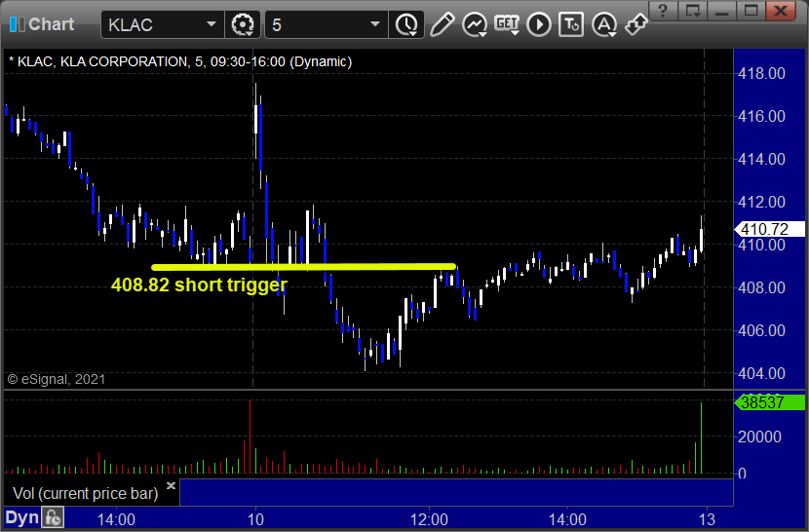Image resolution: width=809 pixels, height=532 pixels.
Task: Click the Vol (current price bar) label
Action: coord(86,493)
